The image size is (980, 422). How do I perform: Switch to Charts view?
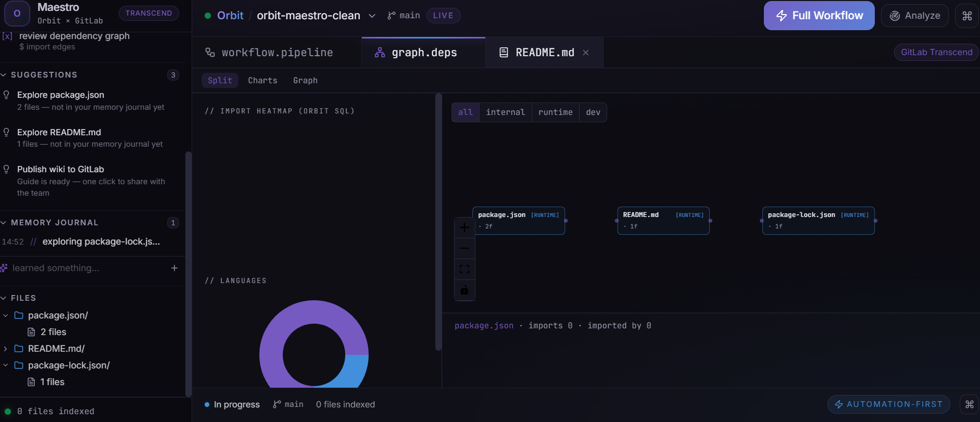click(262, 80)
